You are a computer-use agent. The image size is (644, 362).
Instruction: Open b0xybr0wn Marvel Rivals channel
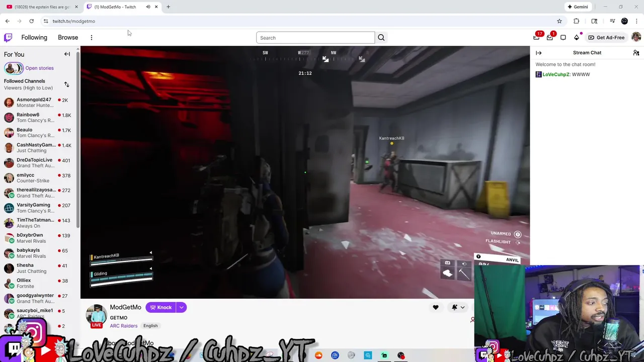coord(38,238)
